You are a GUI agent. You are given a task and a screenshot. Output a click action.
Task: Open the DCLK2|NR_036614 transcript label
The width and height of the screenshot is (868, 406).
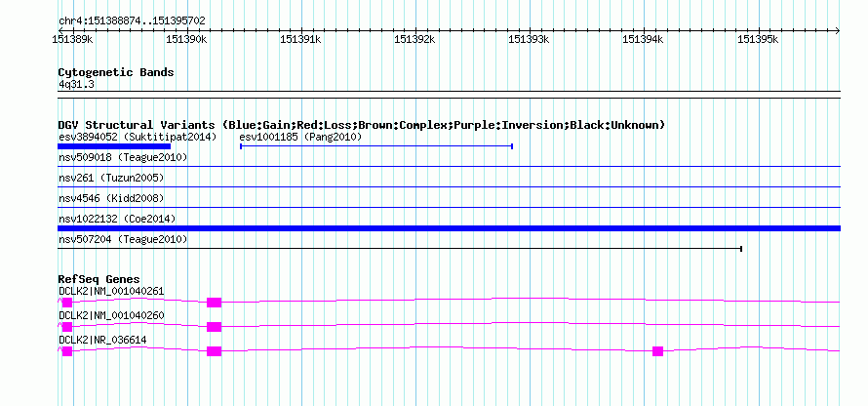point(102,340)
